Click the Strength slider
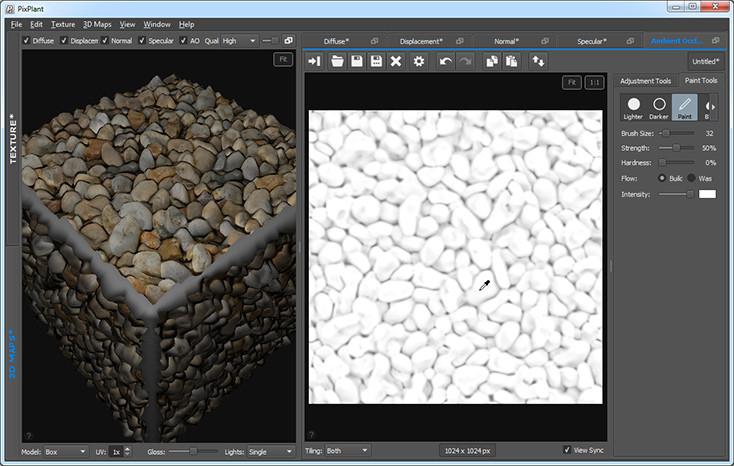This screenshot has height=466, width=734. pos(676,148)
